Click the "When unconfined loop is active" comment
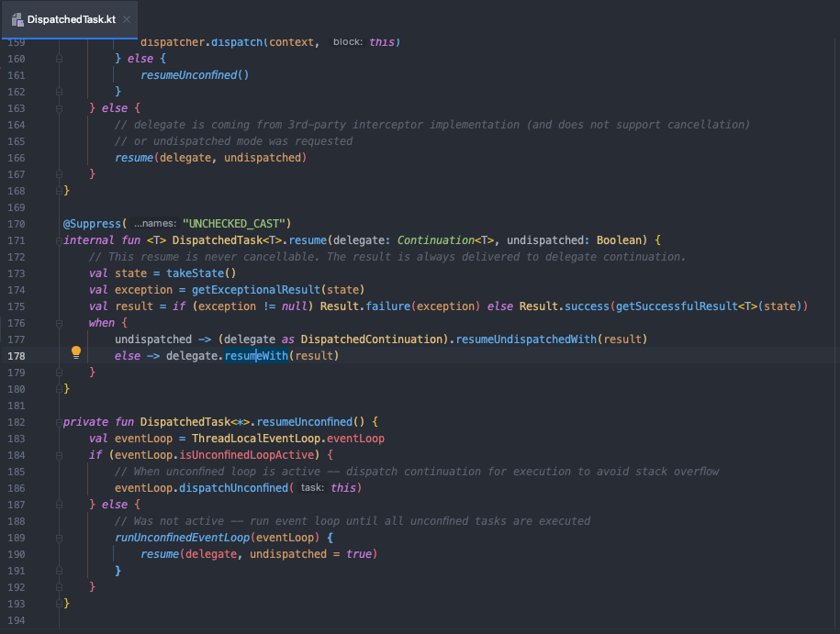 coord(417,472)
